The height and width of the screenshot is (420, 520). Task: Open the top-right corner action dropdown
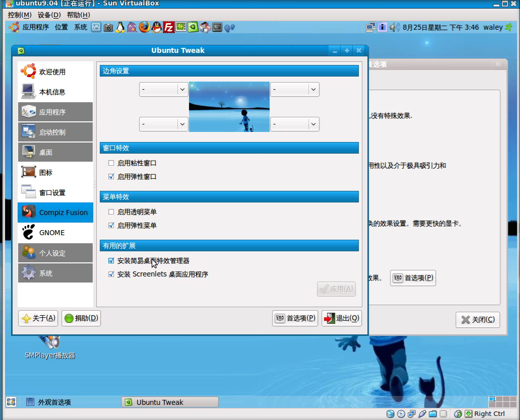tap(295, 90)
